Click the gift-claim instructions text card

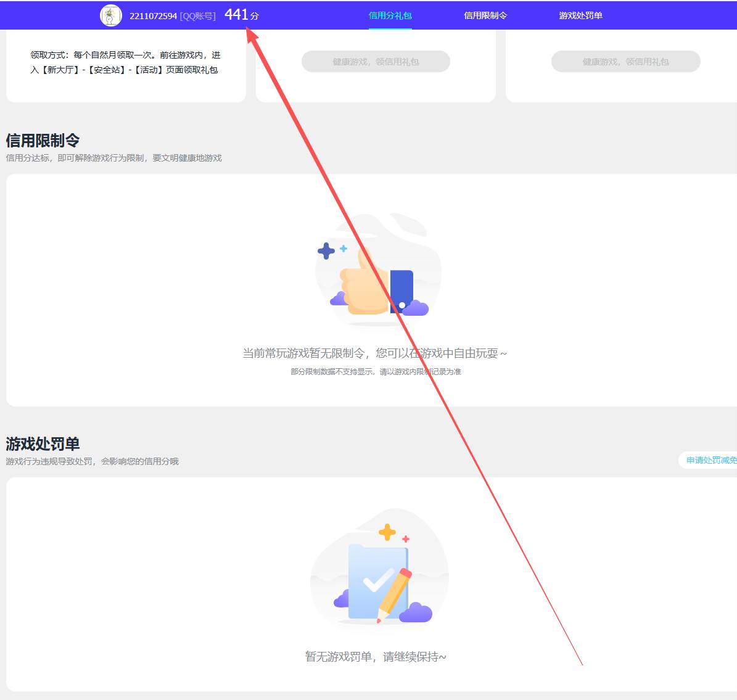(x=125, y=62)
